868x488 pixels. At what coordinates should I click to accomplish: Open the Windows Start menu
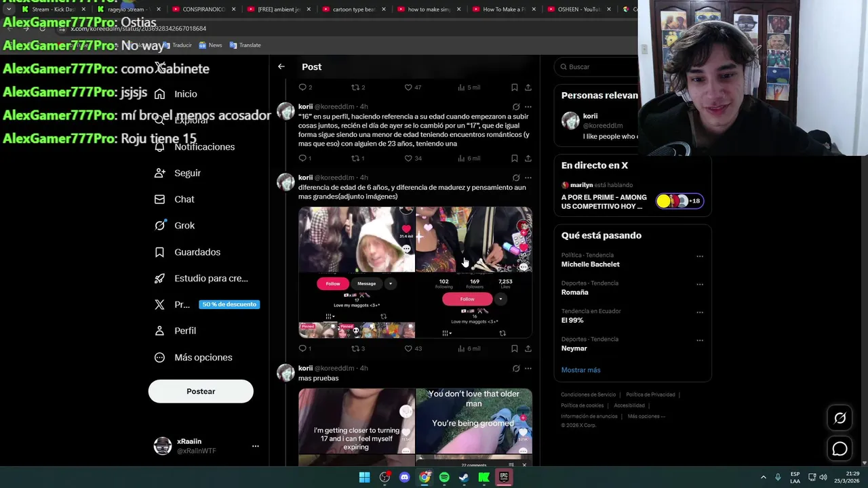[364, 477]
